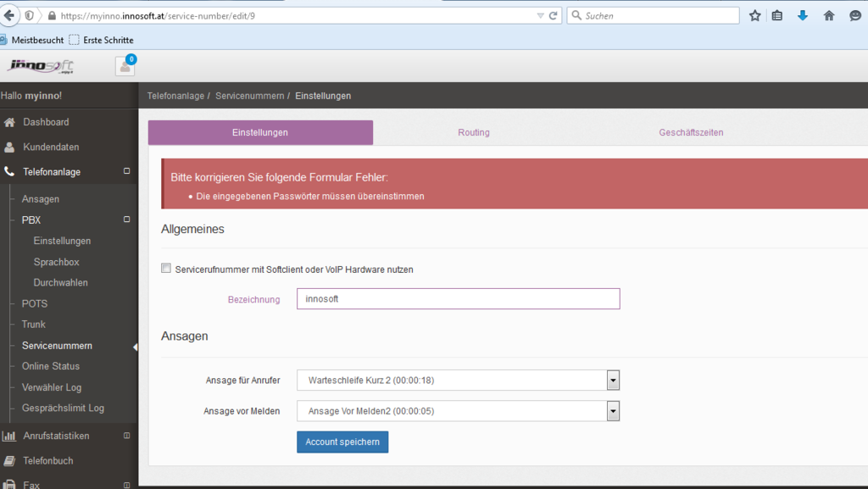Click the Fax printer icon

[9, 485]
